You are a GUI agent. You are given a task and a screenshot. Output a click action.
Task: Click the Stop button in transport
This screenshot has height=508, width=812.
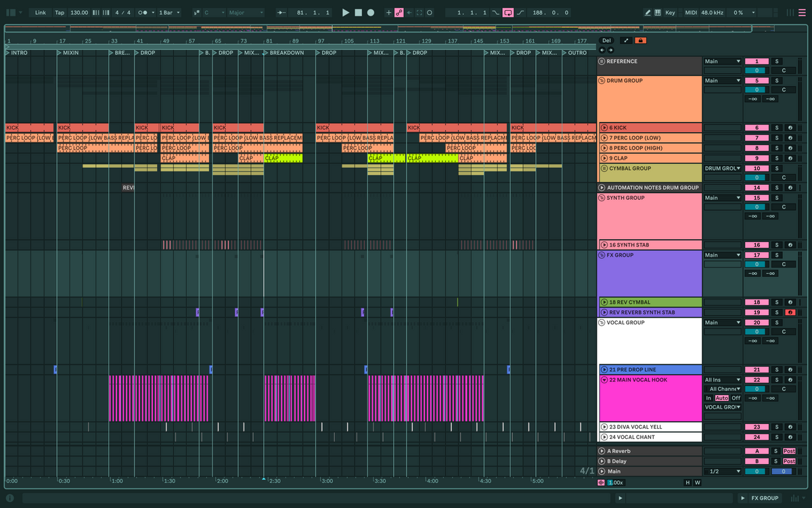click(x=358, y=12)
